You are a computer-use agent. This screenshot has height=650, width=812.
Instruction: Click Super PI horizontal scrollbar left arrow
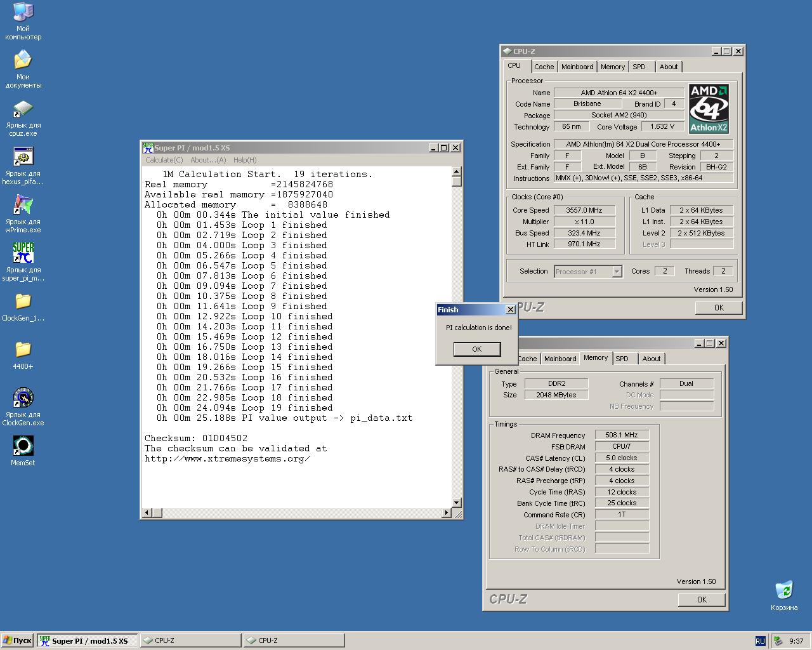click(x=147, y=512)
